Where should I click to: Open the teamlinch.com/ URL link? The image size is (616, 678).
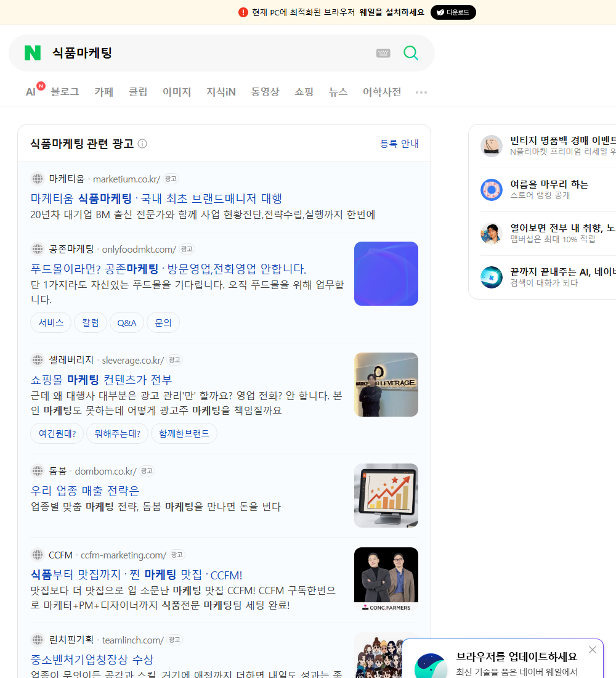(x=133, y=640)
